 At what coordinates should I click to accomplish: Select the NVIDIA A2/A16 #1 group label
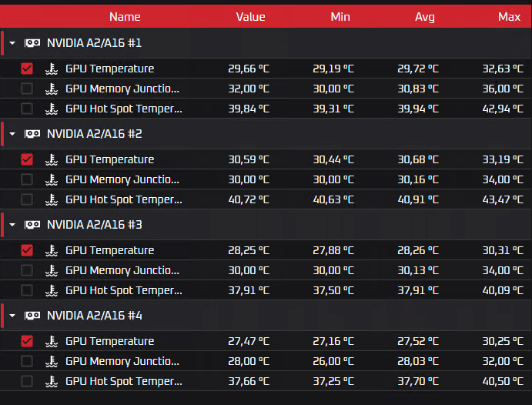coord(95,43)
